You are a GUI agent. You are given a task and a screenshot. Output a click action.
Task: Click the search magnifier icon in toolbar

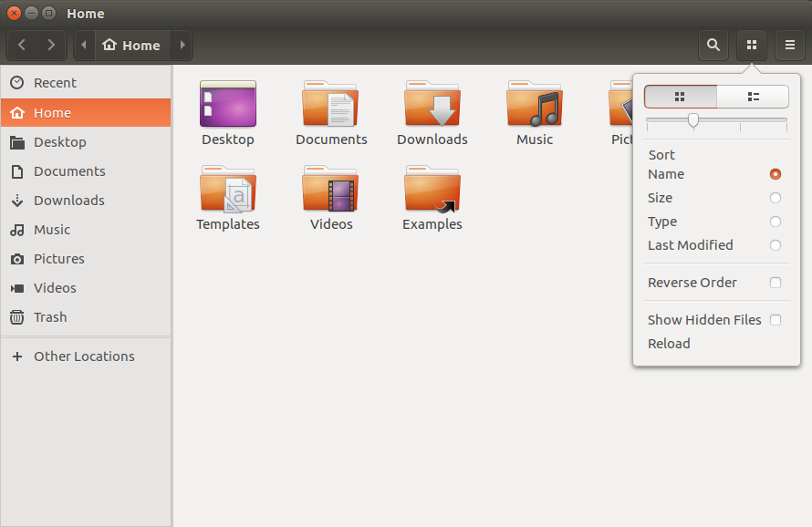point(713,45)
